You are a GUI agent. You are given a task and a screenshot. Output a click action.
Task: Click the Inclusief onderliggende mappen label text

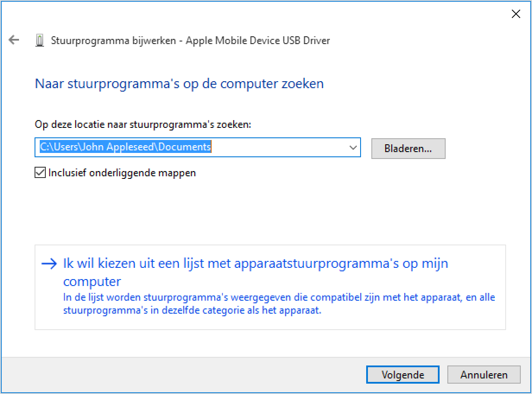click(122, 173)
